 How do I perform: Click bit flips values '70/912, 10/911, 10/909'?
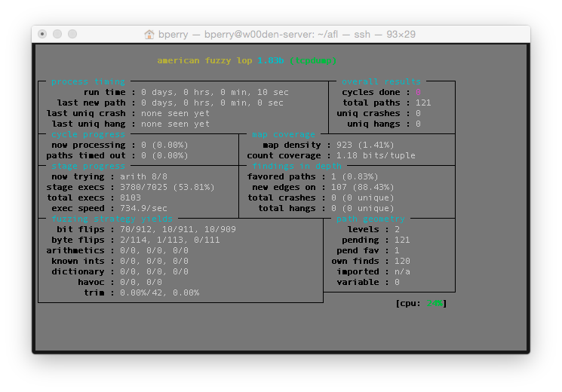pos(178,229)
